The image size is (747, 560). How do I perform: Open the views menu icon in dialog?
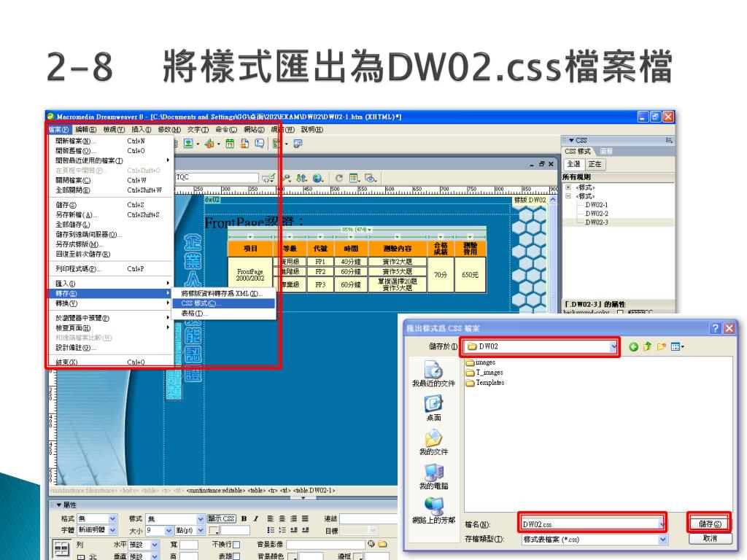pyautogui.click(x=677, y=346)
